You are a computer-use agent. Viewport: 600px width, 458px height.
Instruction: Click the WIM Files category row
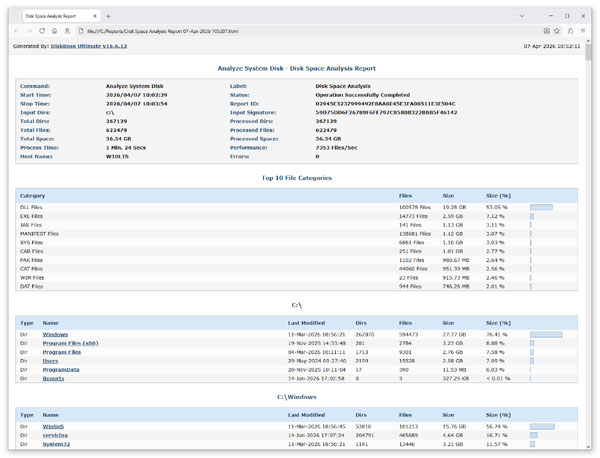point(297,278)
